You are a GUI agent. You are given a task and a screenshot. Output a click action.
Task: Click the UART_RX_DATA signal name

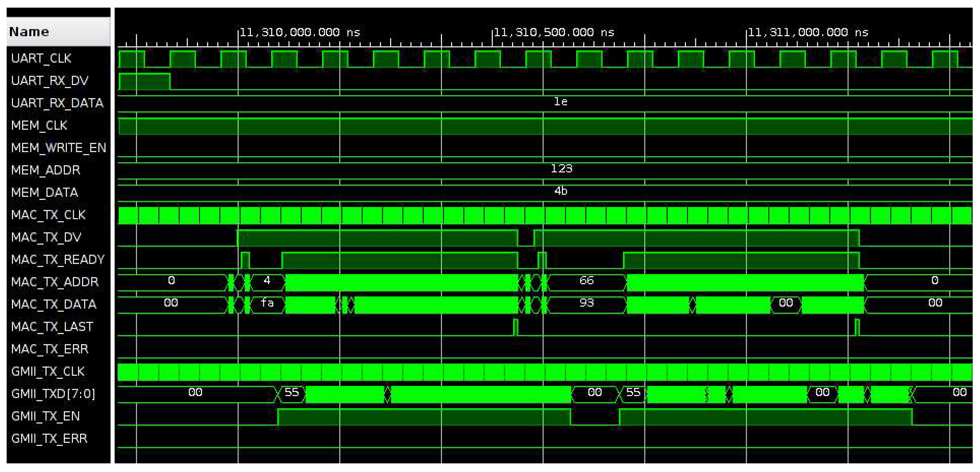coord(57,103)
